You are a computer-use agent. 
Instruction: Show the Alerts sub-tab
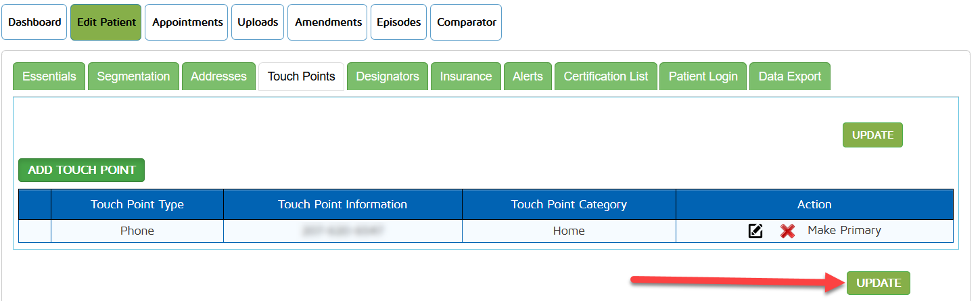click(x=528, y=76)
